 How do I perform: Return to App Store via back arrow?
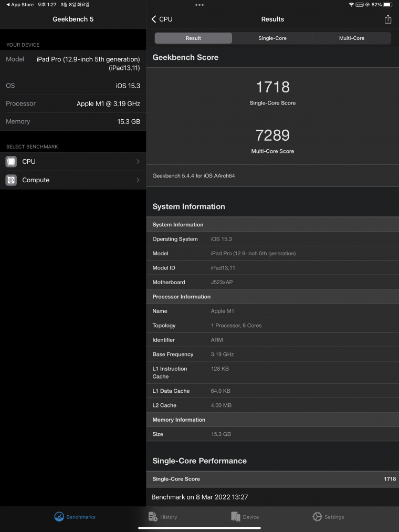pos(20,5)
